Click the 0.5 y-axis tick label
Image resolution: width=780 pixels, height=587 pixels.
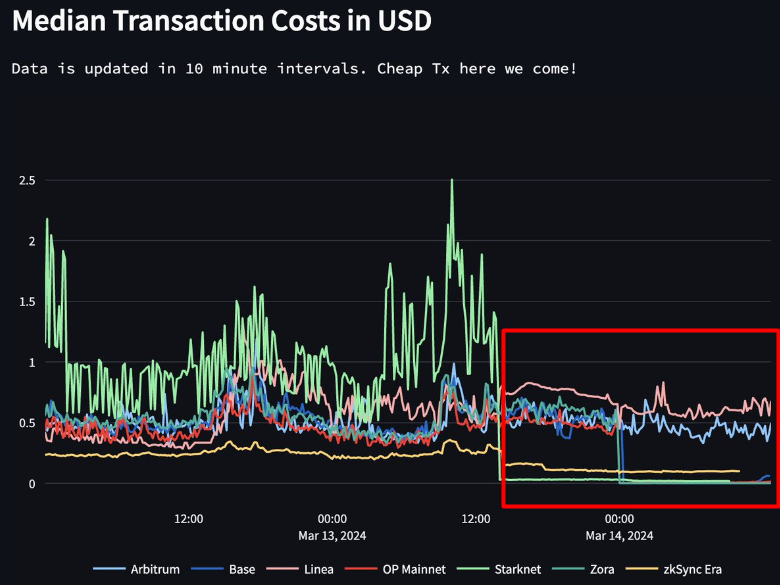click(27, 423)
